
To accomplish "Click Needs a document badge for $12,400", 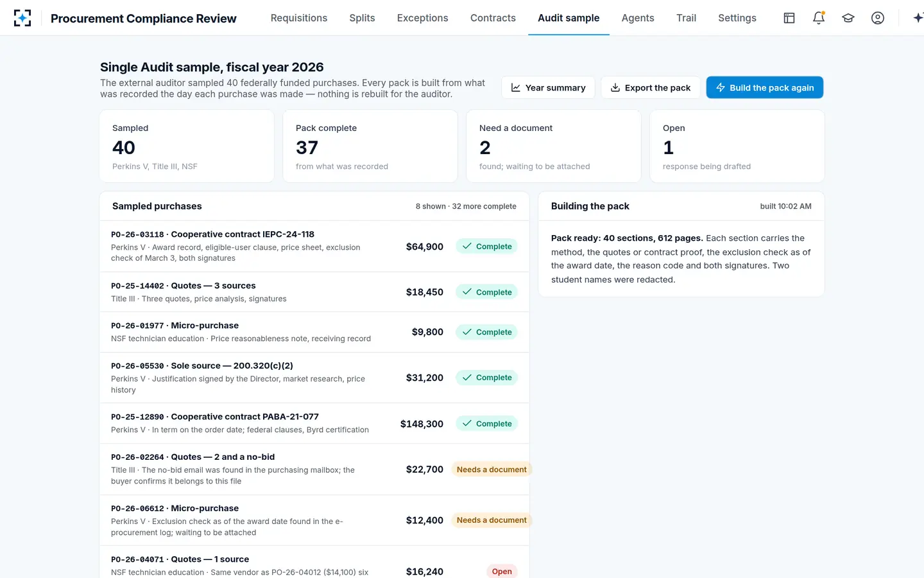I will 492,520.
